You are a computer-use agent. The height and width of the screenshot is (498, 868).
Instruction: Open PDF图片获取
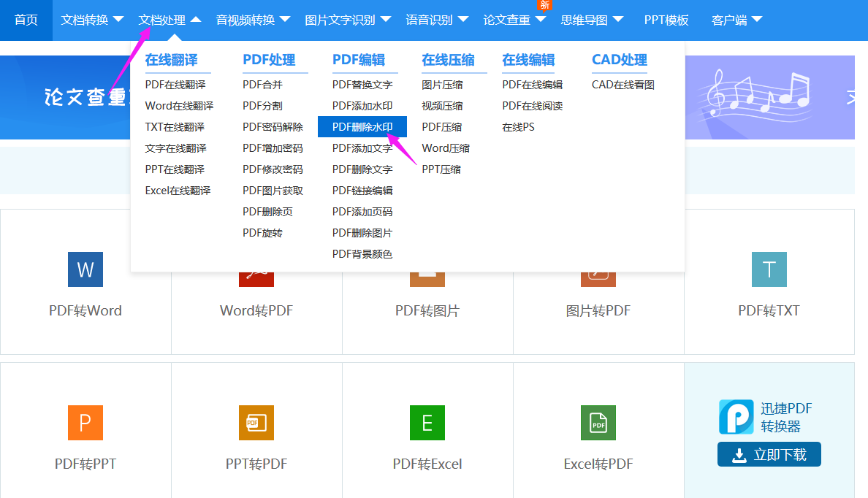(273, 191)
